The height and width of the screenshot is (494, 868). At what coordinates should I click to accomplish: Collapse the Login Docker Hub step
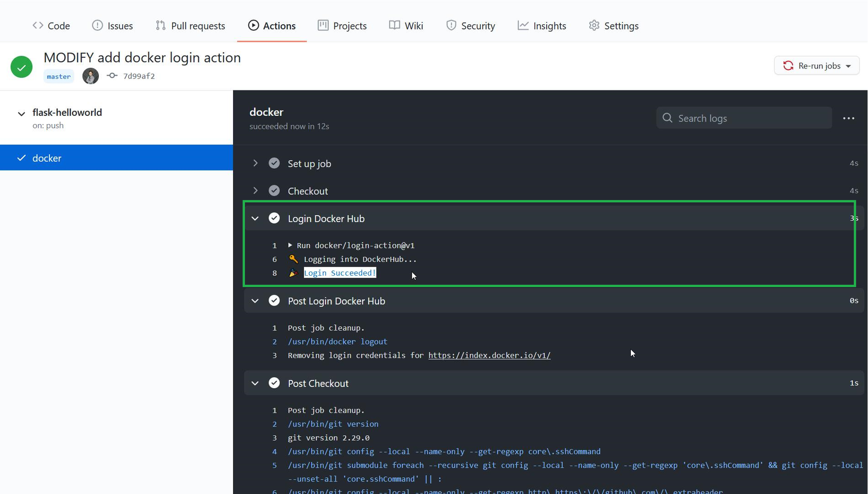click(255, 218)
